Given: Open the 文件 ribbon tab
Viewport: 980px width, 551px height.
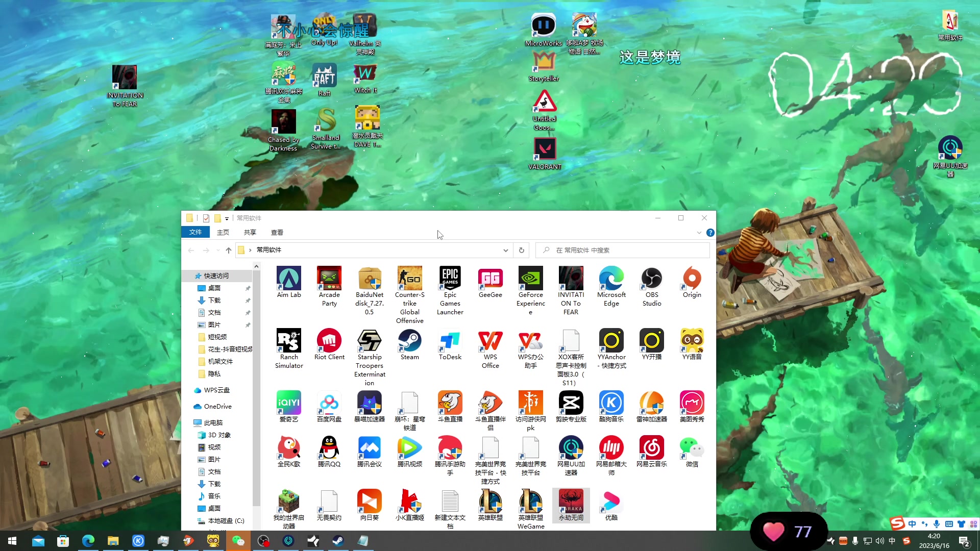Looking at the screenshot, I should point(195,232).
